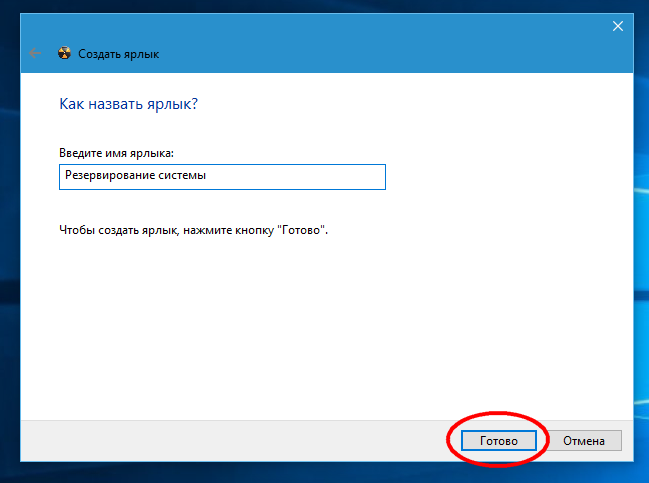Click into the shortcut name input field

point(222,177)
